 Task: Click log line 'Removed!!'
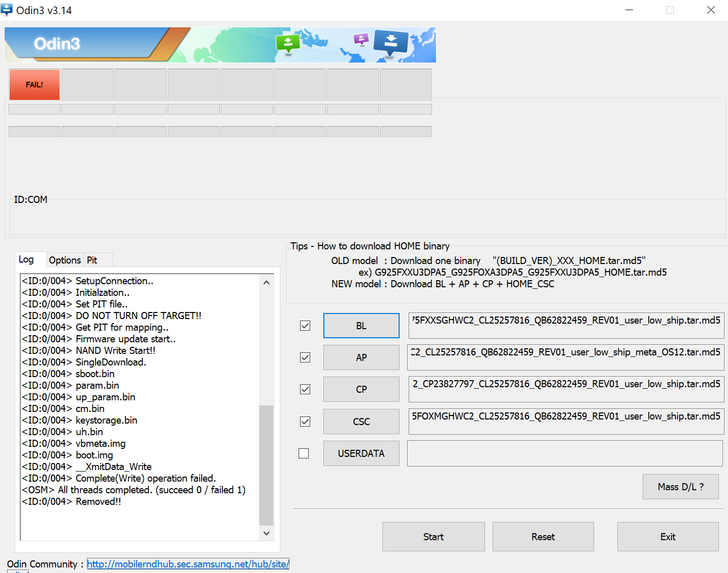(72, 501)
